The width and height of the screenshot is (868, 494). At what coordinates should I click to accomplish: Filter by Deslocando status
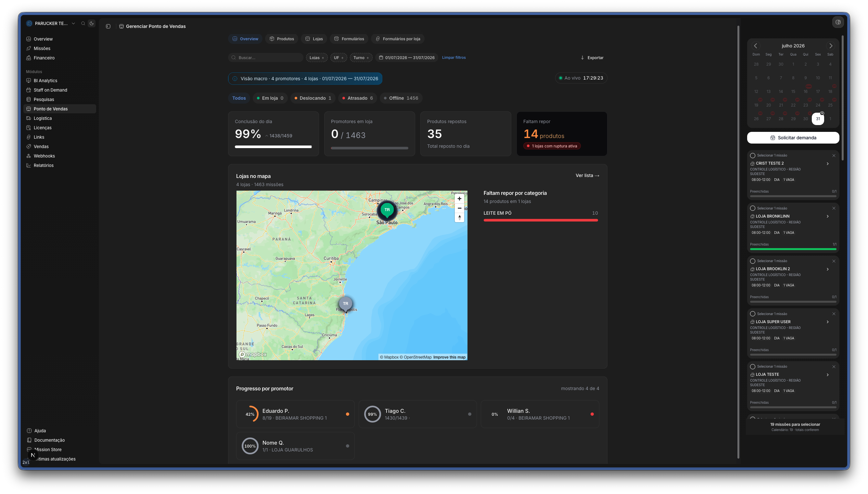point(313,98)
